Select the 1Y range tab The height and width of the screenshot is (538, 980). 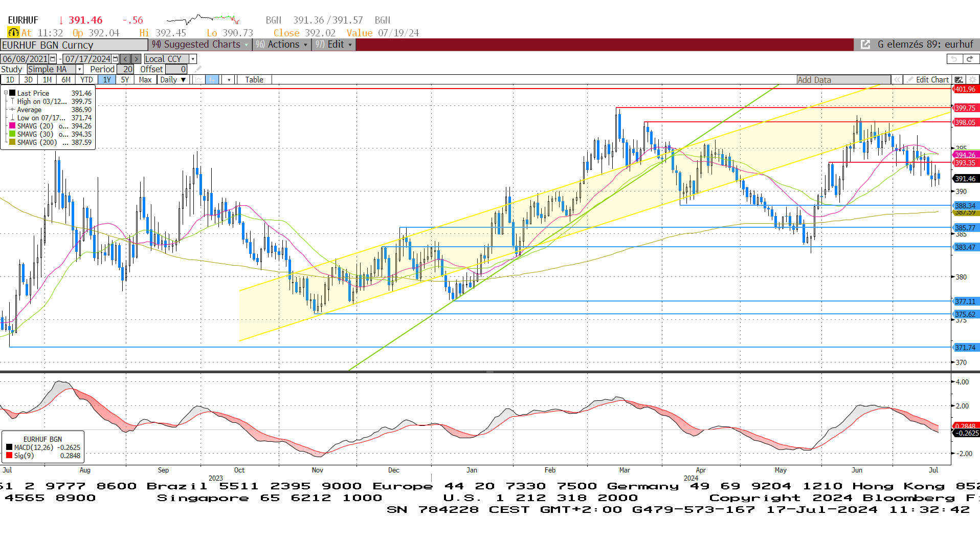pos(107,80)
